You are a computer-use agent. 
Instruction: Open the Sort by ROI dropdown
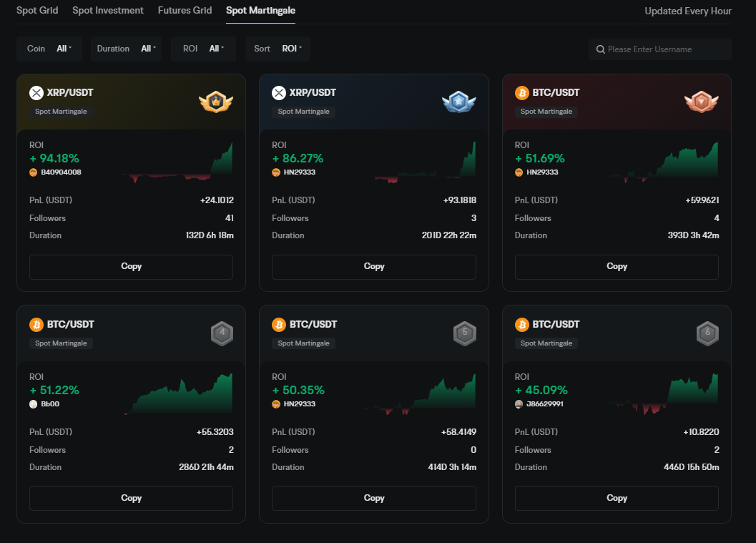278,49
